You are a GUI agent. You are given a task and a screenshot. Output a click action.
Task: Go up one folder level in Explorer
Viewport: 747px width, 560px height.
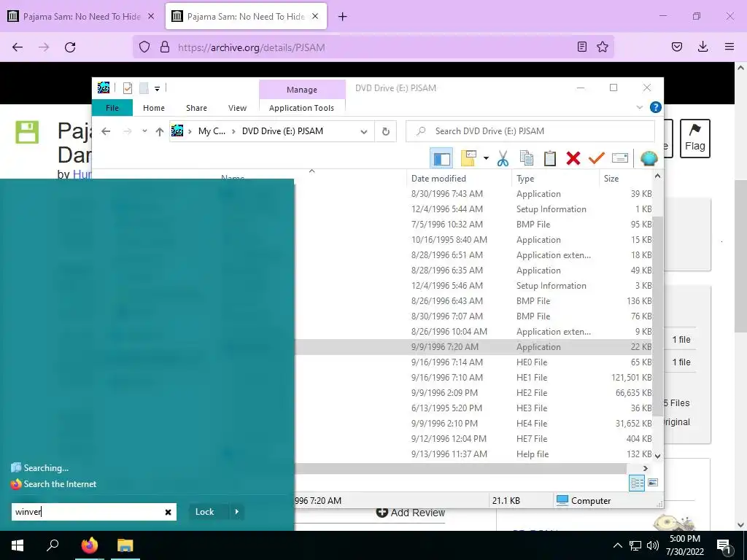(160, 131)
